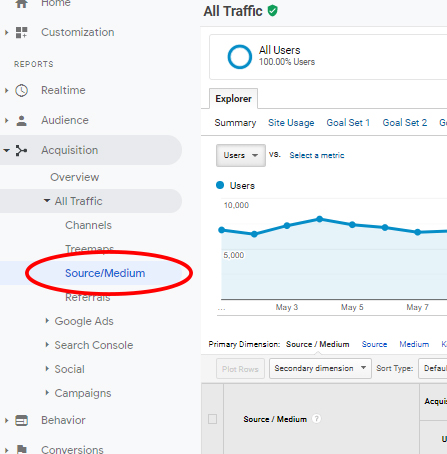Click the Conversions sidebar label

72,449
